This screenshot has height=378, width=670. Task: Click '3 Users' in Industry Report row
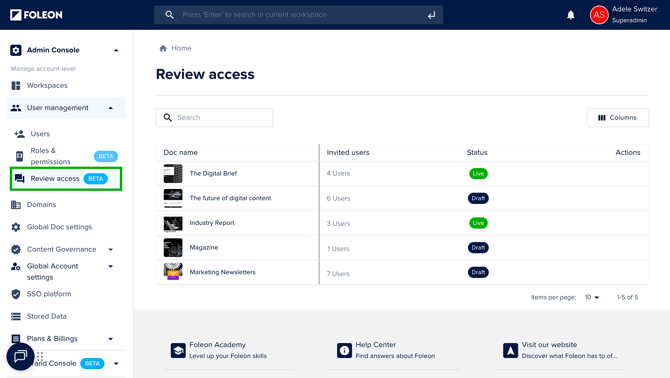point(338,223)
